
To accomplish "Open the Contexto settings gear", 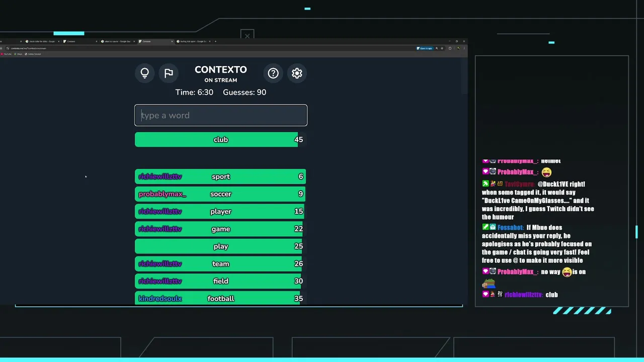I will [x=297, y=73].
